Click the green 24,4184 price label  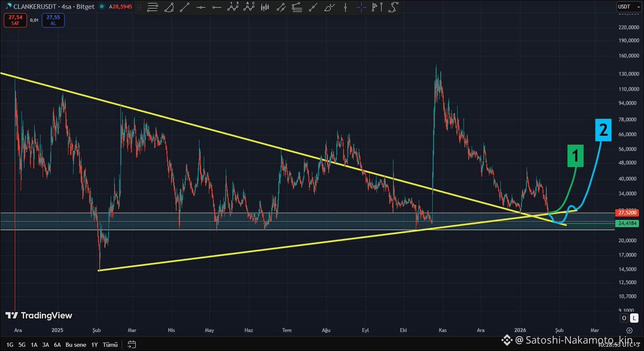click(627, 223)
